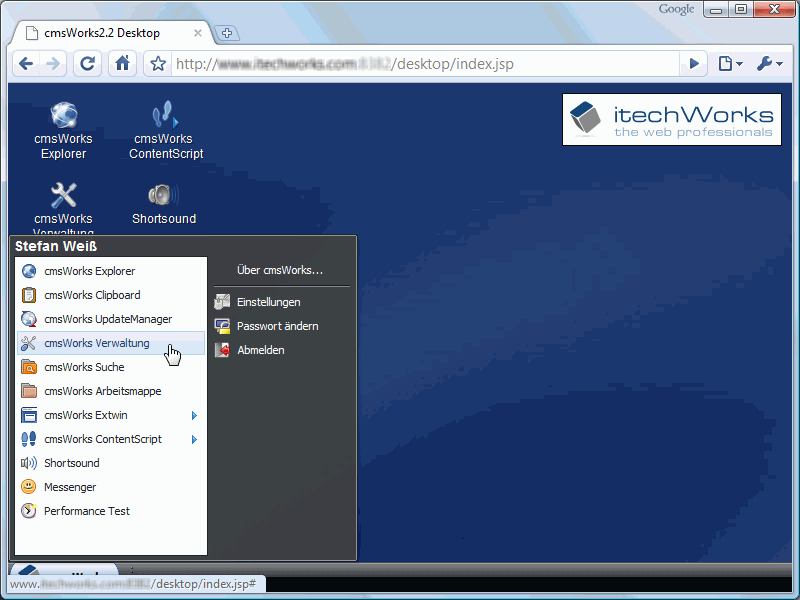Click the Stefan Weiß user name header
800x600 pixels.
[56, 246]
